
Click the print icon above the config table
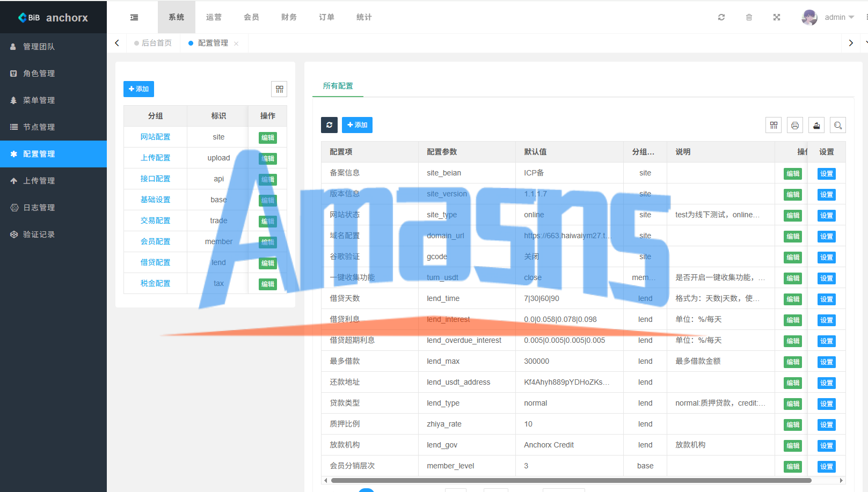(x=795, y=126)
